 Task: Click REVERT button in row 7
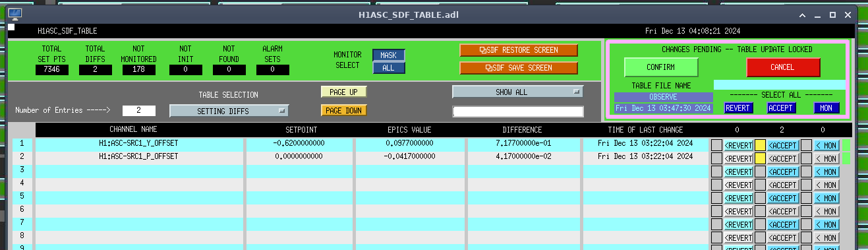(x=738, y=224)
